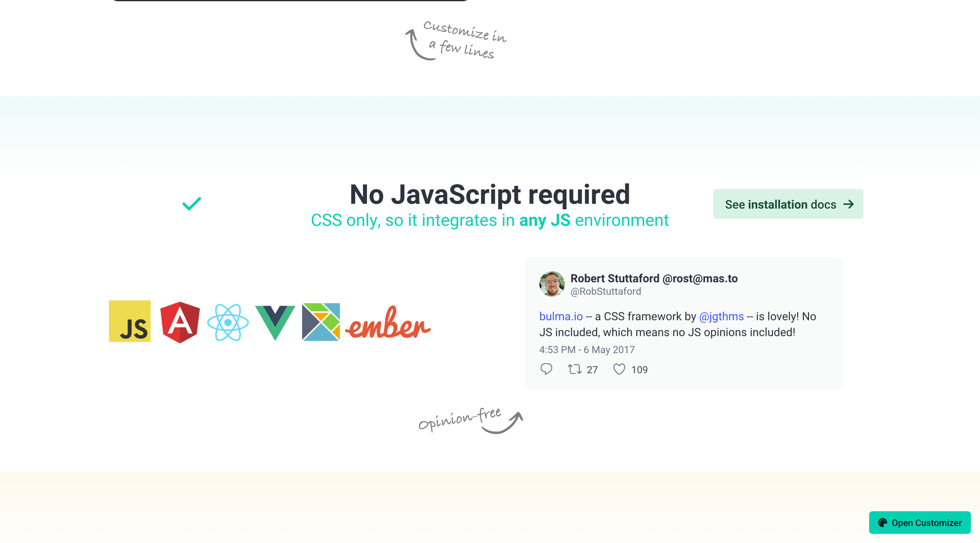Click the Ember logo
Screen dimensions: 980x543
point(388,323)
